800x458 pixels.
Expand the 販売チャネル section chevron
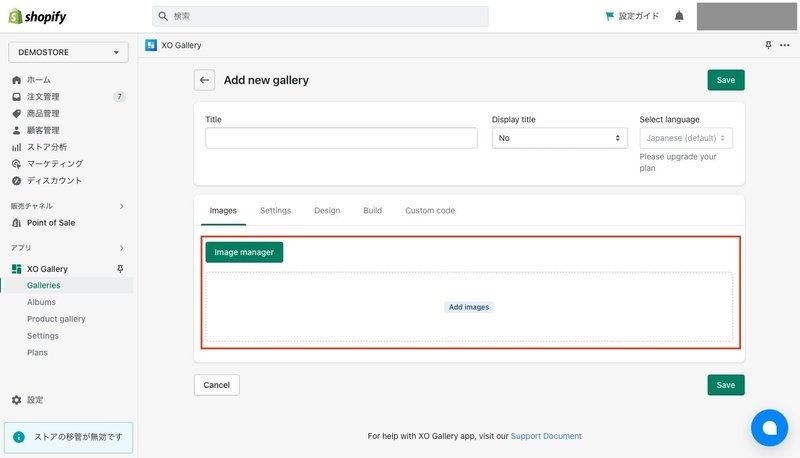[x=121, y=206]
